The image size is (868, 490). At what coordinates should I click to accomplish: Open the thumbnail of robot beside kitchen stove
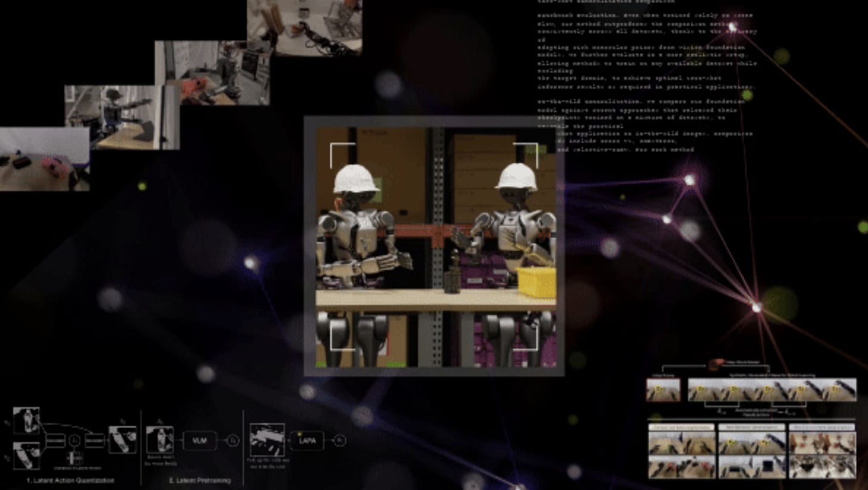pos(212,73)
